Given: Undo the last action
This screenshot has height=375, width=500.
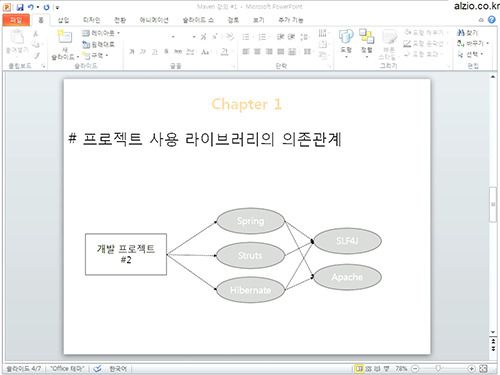Looking at the screenshot, I should click(30, 7).
